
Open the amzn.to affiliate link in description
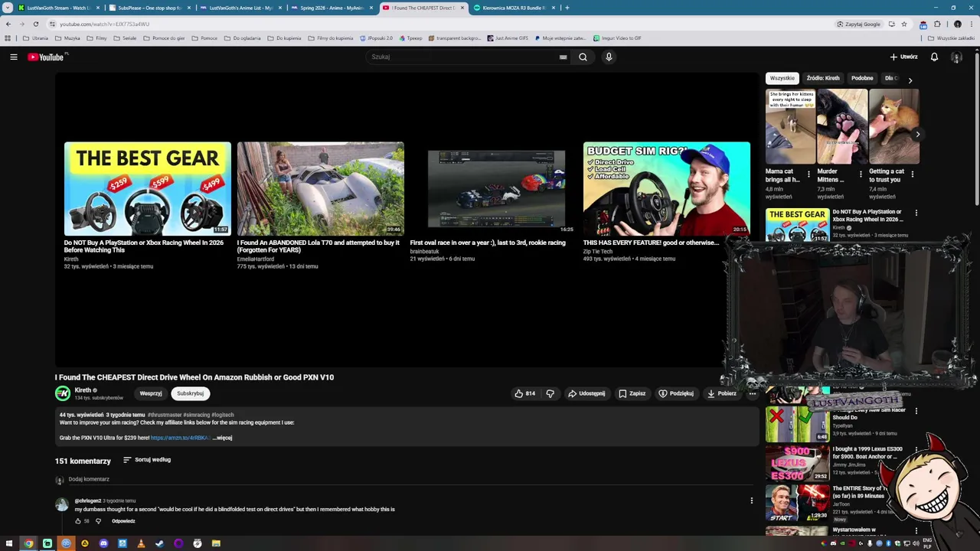point(180,438)
